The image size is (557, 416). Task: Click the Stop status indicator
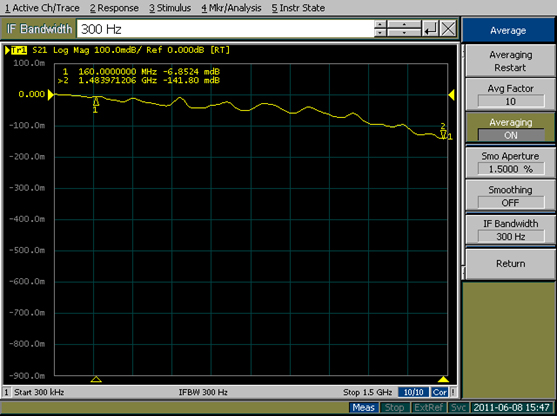tap(394, 407)
